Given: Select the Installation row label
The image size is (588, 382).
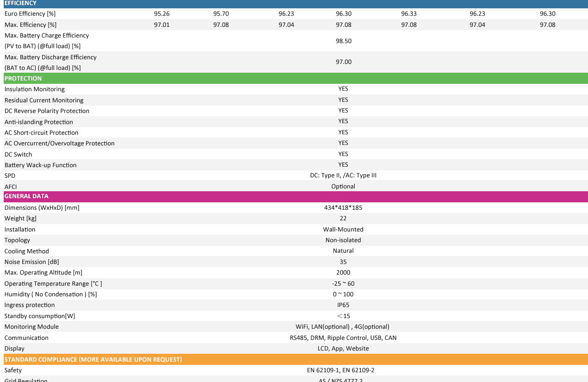Looking at the screenshot, I should click(20, 229).
